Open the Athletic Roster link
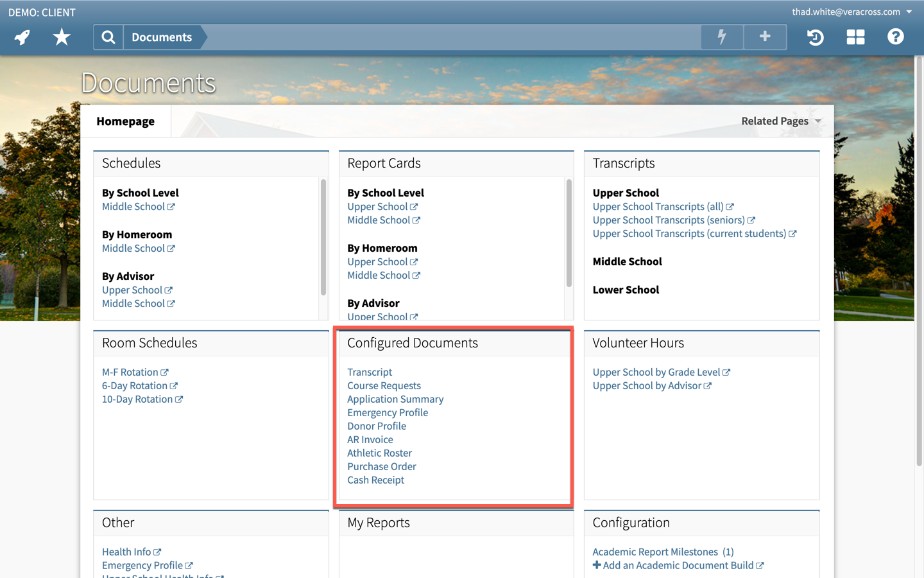Viewport: 924px width, 578px height. point(379,453)
